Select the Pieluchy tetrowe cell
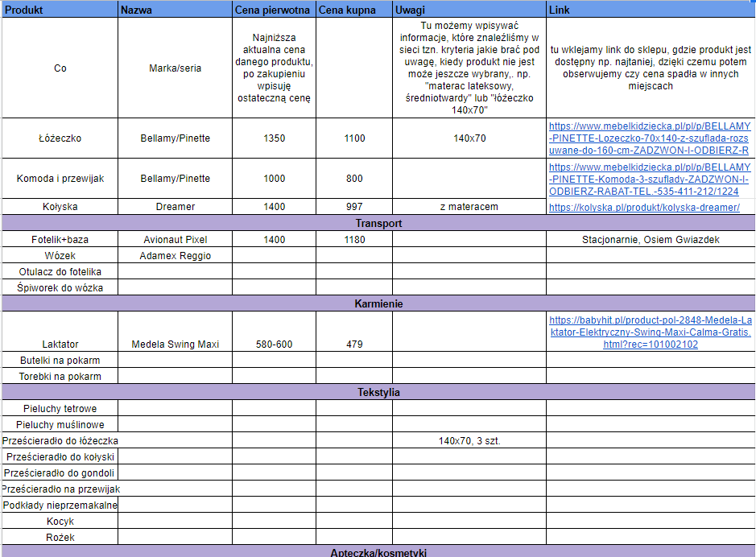Screen dimensions: 756x557 click(x=60, y=409)
